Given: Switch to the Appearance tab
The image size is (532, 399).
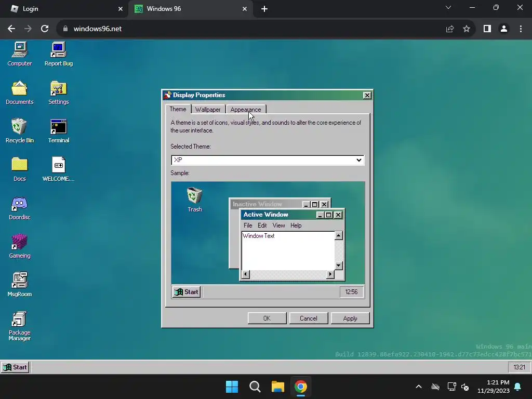Looking at the screenshot, I should [246, 110].
